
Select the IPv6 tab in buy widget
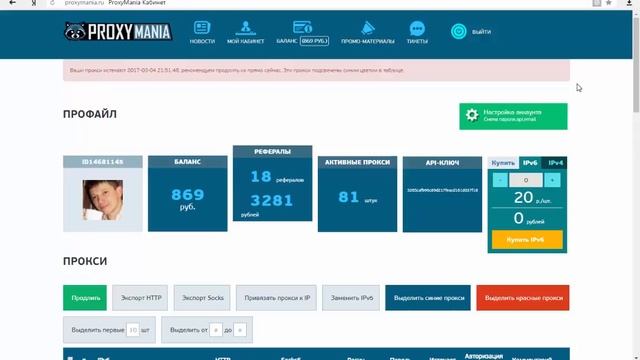pyautogui.click(x=530, y=163)
